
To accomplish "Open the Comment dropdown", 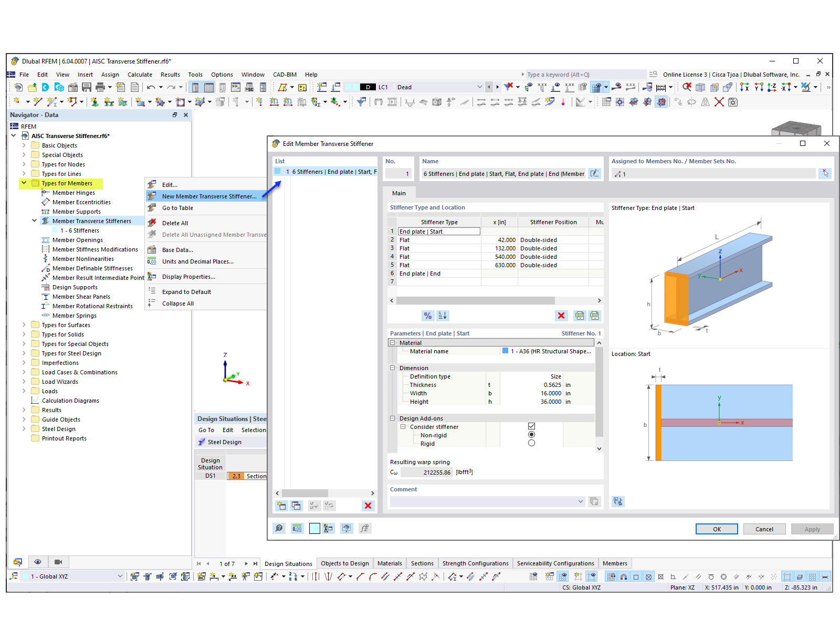I will tap(581, 501).
